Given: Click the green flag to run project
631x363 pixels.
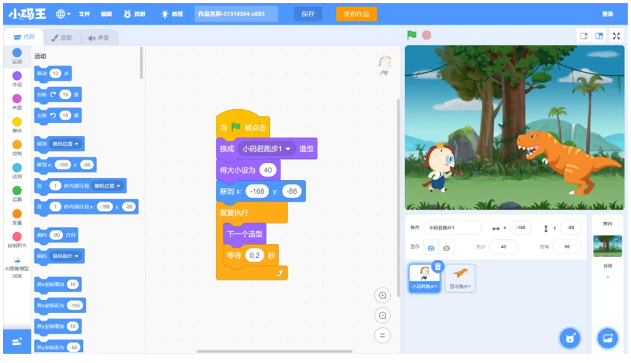Looking at the screenshot, I should tap(411, 35).
